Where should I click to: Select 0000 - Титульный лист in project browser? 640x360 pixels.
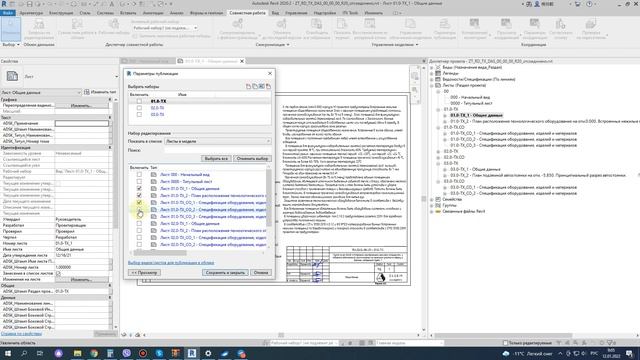471,104
